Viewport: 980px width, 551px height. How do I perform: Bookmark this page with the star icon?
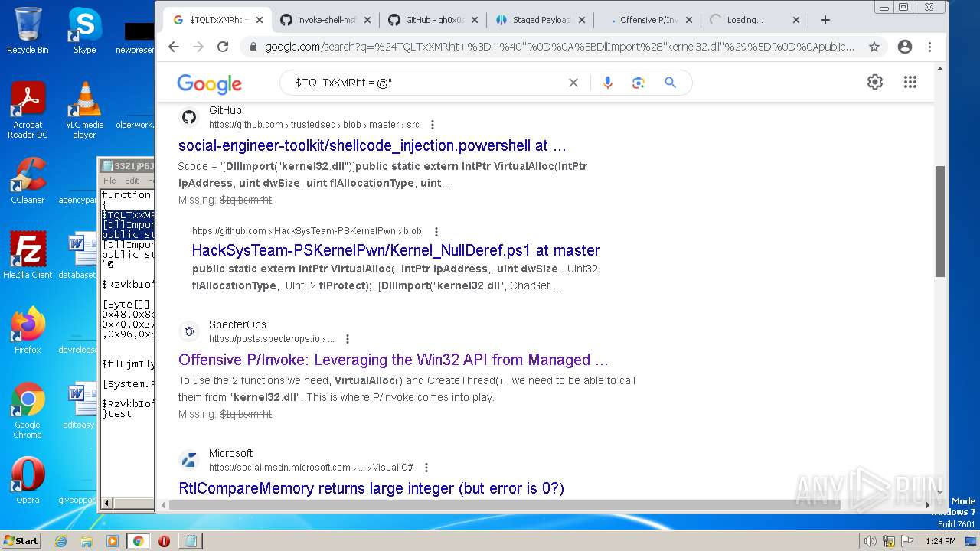[x=874, y=47]
